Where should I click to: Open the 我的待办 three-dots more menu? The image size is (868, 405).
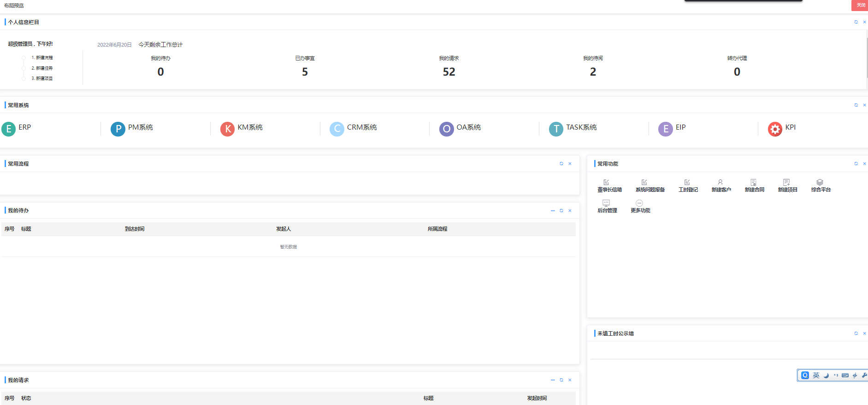(x=553, y=211)
